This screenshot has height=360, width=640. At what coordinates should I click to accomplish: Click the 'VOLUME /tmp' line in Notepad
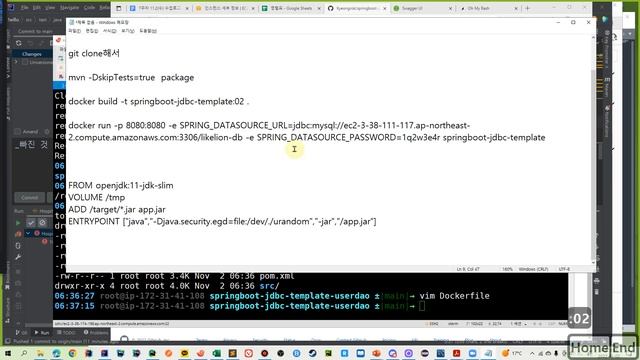point(97,198)
